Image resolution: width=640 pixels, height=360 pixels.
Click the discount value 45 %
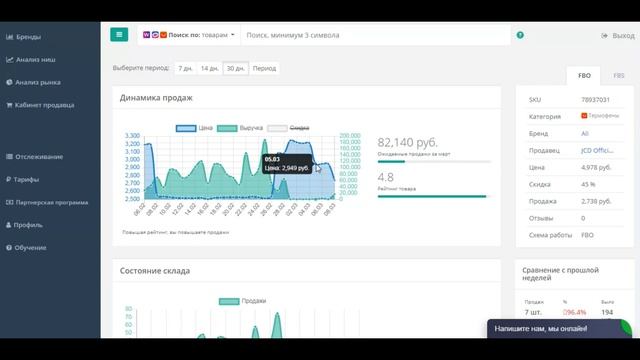click(588, 184)
